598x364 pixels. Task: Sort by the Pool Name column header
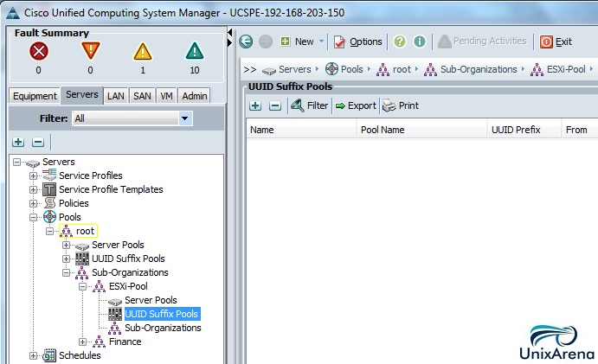[421, 130]
